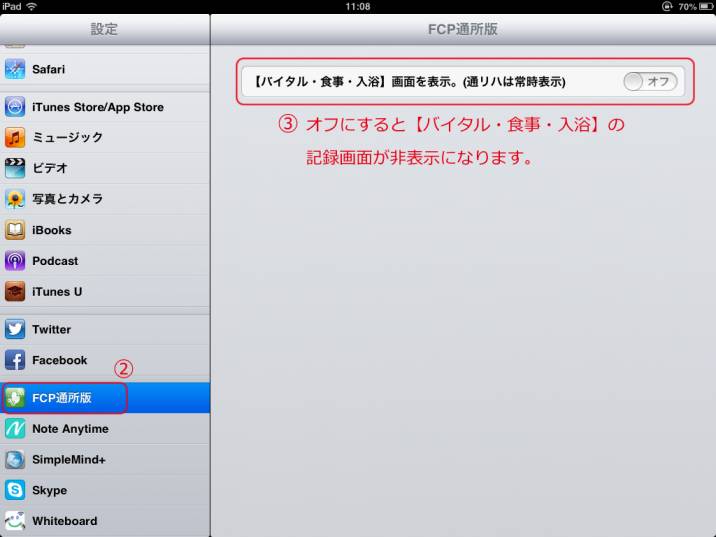Open Whiteboard settings entry

(64, 521)
